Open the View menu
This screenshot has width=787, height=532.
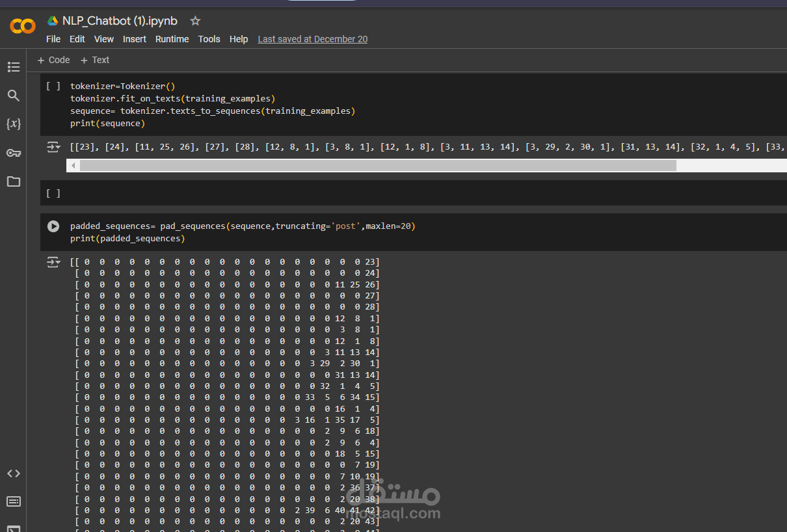tap(104, 39)
